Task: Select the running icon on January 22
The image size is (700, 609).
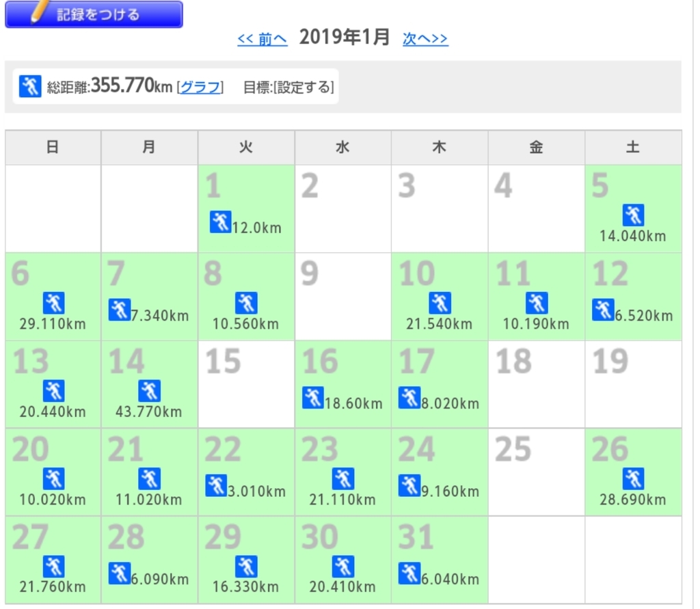Action: coord(216,486)
